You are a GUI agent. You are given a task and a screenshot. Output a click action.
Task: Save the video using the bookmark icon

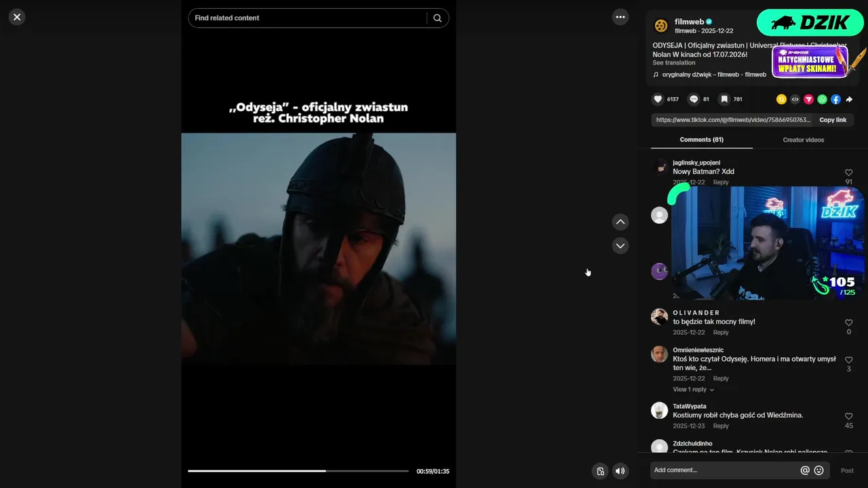724,99
